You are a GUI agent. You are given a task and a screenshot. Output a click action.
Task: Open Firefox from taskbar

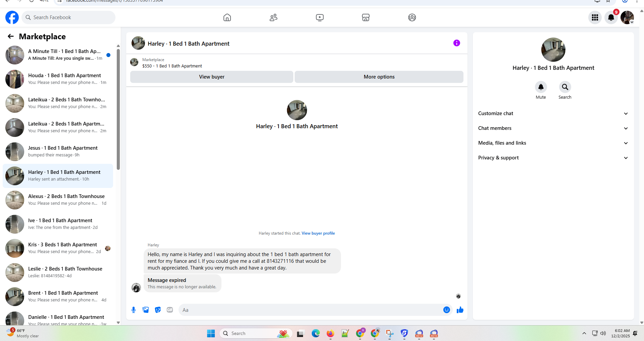coord(331,333)
